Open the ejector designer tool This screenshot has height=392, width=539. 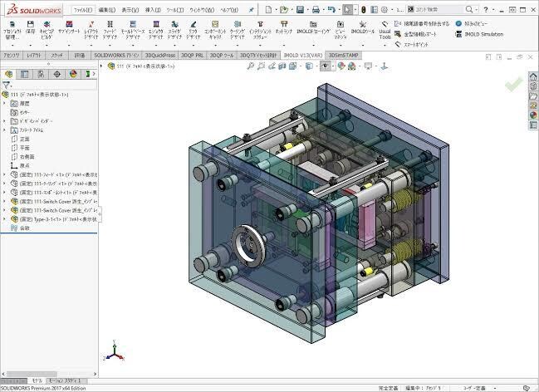click(x=156, y=30)
